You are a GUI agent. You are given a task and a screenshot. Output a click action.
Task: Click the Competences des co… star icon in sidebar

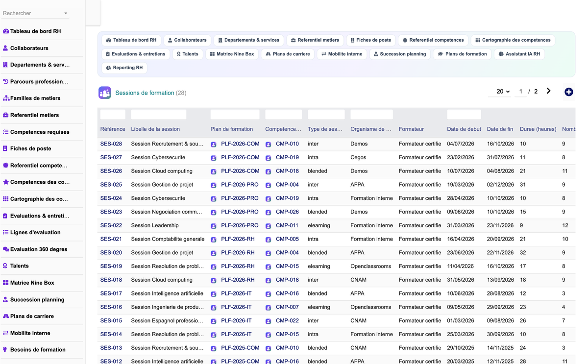coord(6,182)
